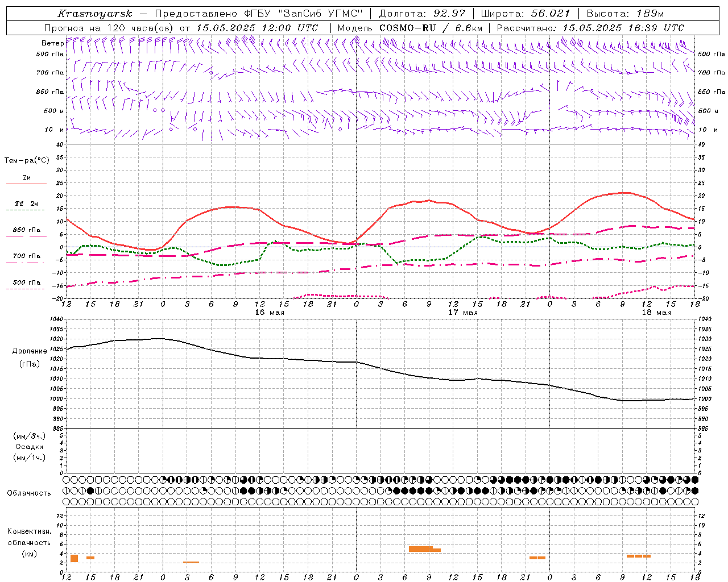Click the '850 гПа' temperature legend entry
Image resolution: width=728 pixels, height=582 pixels.
pos(27,230)
